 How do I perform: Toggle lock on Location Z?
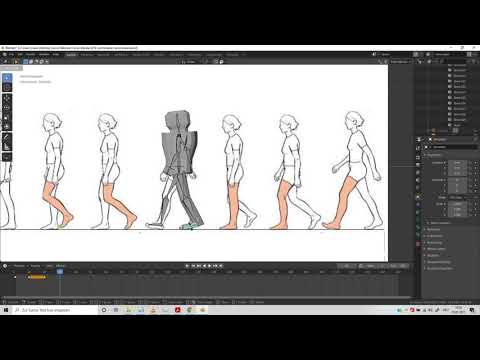[471, 173]
